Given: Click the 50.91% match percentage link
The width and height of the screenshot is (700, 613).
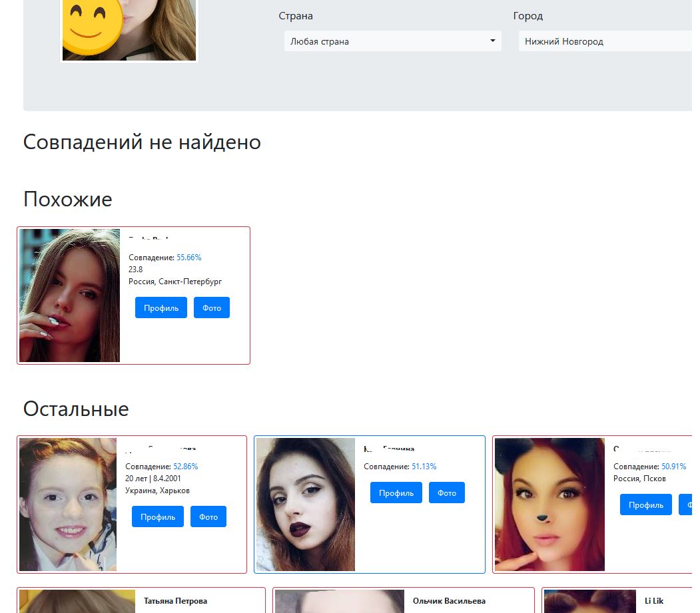Looking at the screenshot, I should pyautogui.click(x=673, y=467).
